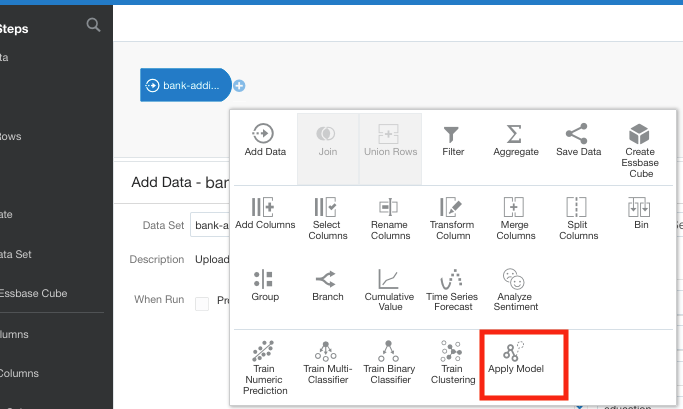Open search in the Steps panel
The height and width of the screenshot is (409, 683).
click(93, 26)
